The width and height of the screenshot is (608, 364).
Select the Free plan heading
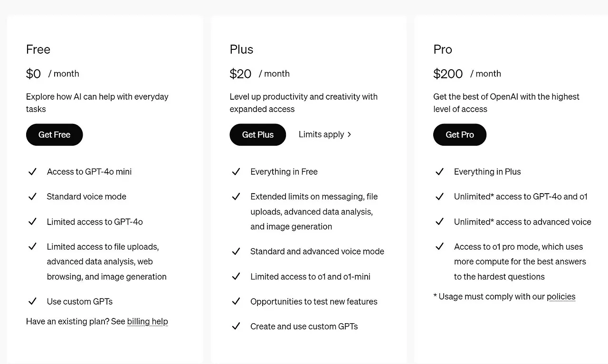[38, 49]
